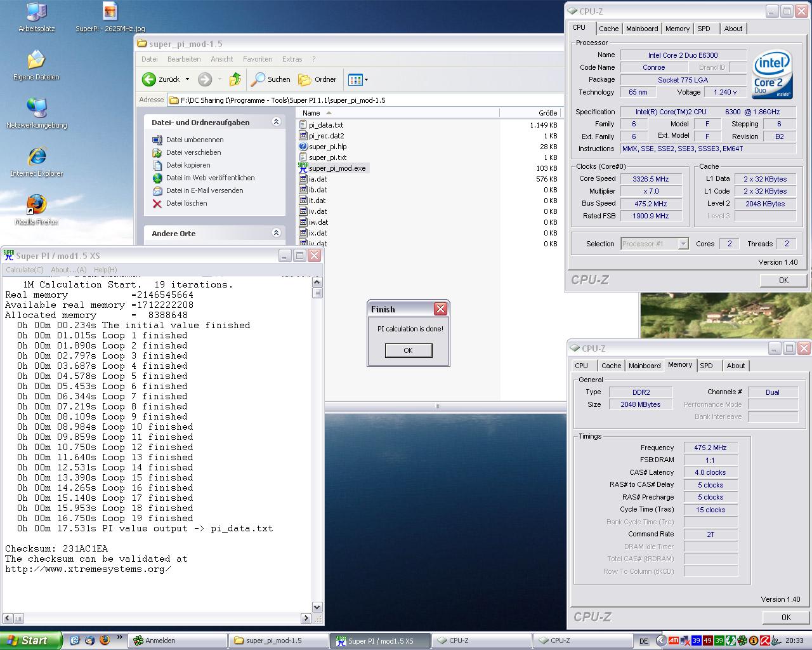Click the DE language indicator in taskbar
This screenshot has width=812, height=650.
pyautogui.click(x=644, y=641)
